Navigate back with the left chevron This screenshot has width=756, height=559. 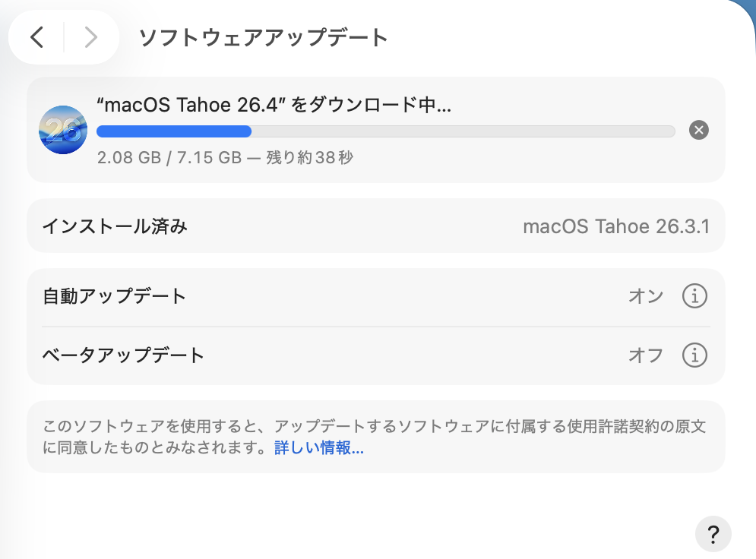click(x=36, y=36)
